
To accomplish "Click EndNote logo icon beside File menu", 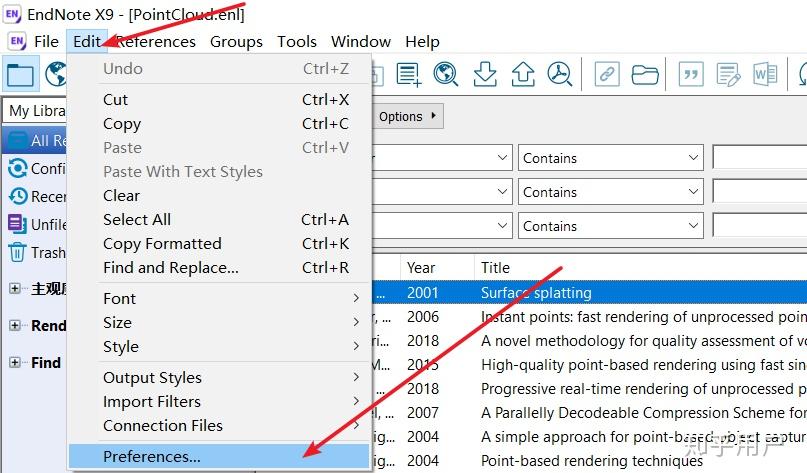I will click(17, 41).
